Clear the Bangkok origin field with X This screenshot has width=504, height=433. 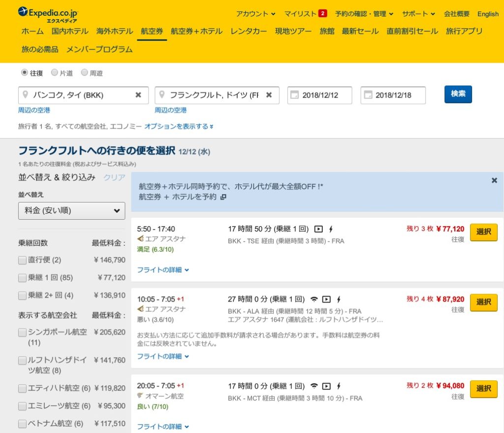[138, 95]
